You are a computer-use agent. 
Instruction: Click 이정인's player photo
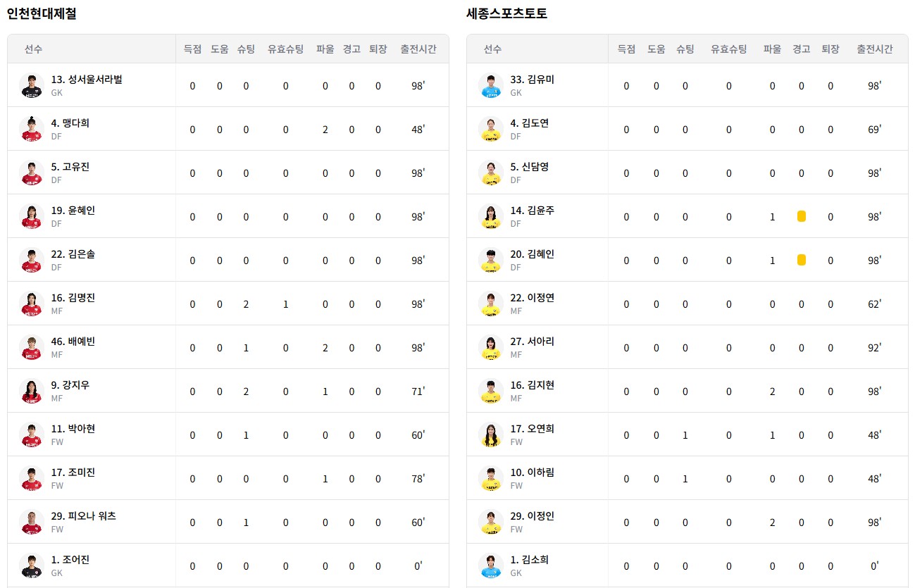[490, 522]
